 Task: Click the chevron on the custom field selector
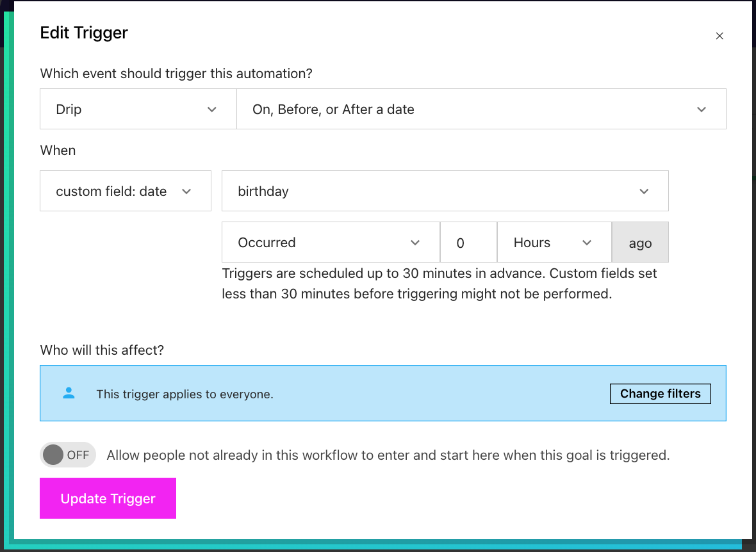click(x=186, y=191)
